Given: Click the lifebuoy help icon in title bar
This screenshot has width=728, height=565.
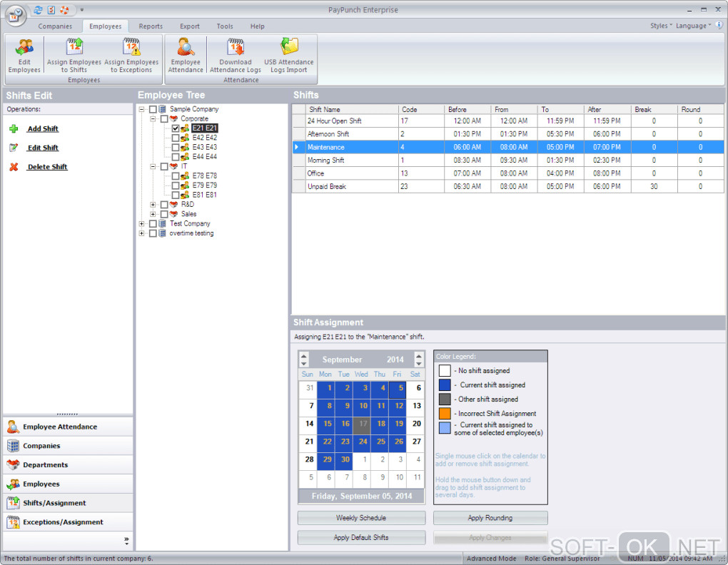Looking at the screenshot, I should [64, 10].
